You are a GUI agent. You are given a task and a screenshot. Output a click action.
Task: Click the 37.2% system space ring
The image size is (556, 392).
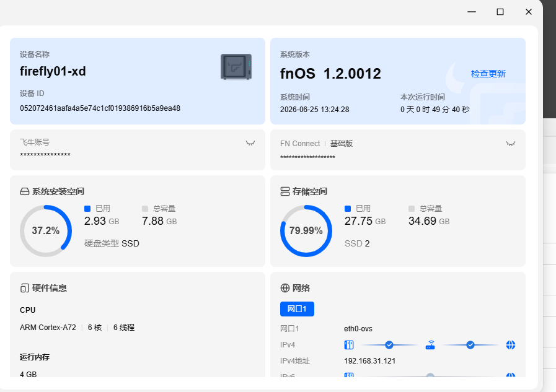point(46,231)
